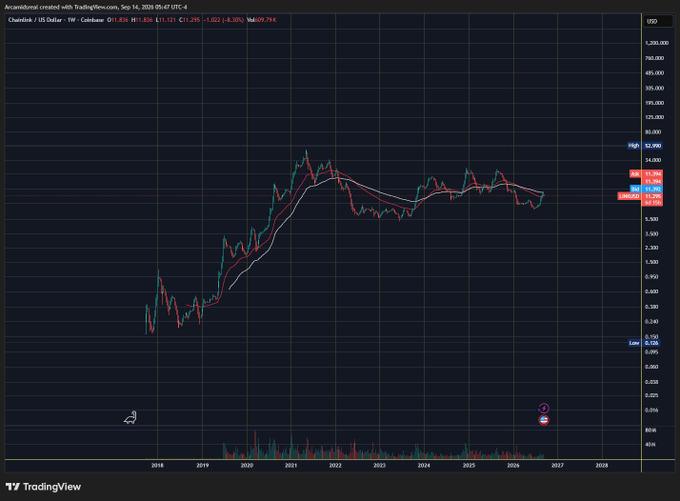Click the 5.500 price axis label
The height and width of the screenshot is (501, 680).
[652, 219]
